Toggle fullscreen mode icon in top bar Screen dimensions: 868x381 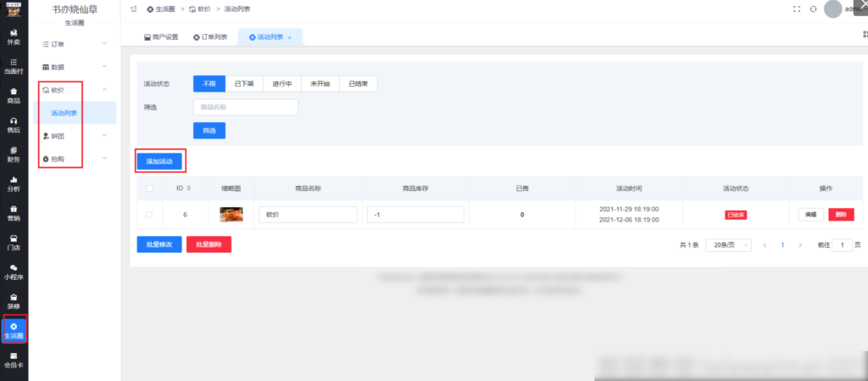(x=796, y=8)
